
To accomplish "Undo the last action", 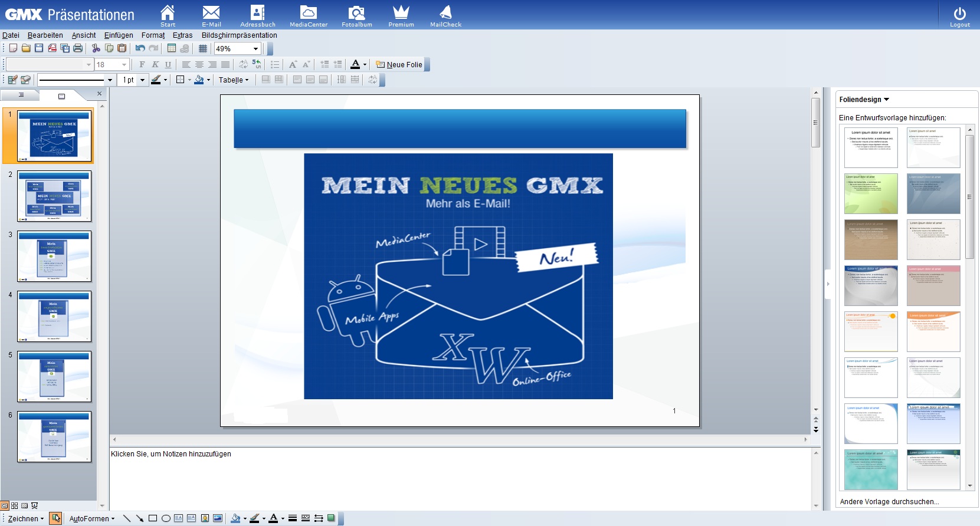I will coord(140,48).
